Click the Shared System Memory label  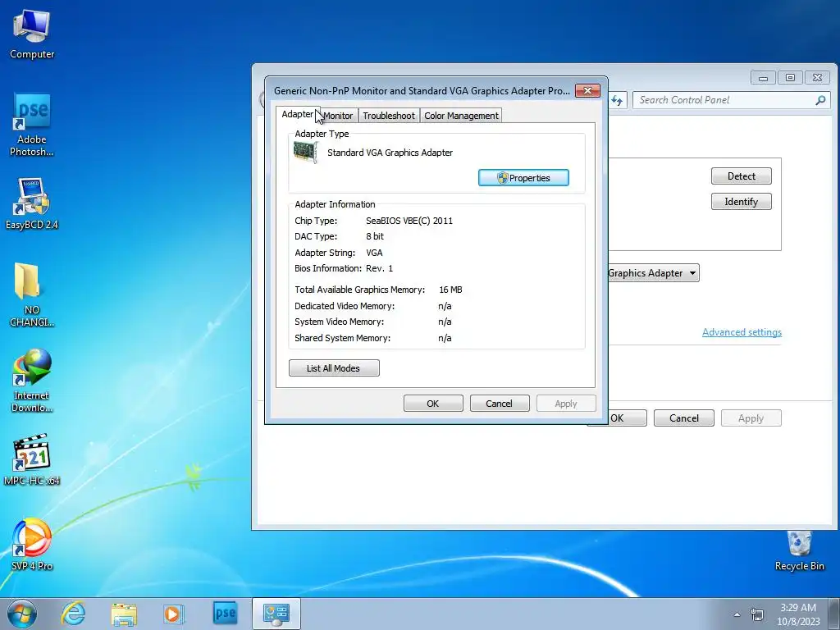coord(343,338)
